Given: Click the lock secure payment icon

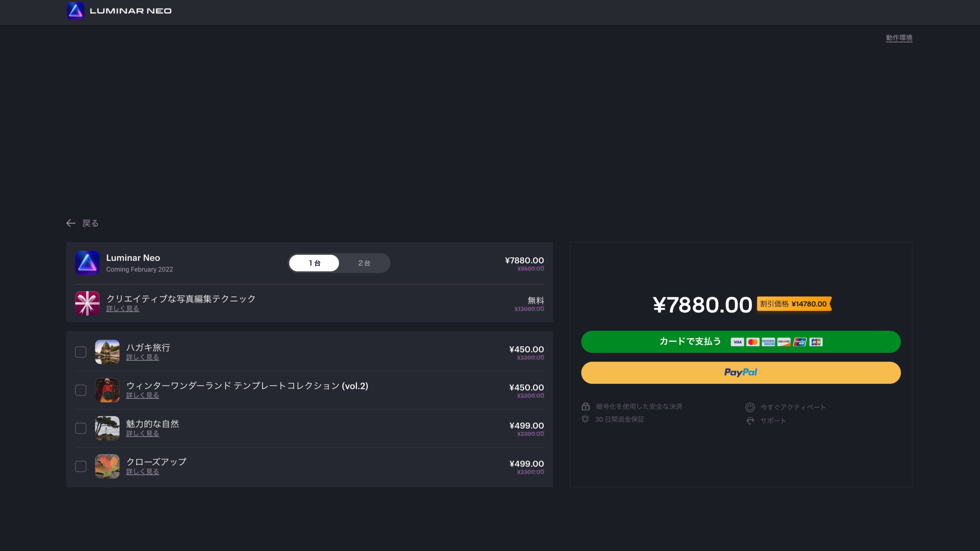Looking at the screenshot, I should click(x=586, y=406).
